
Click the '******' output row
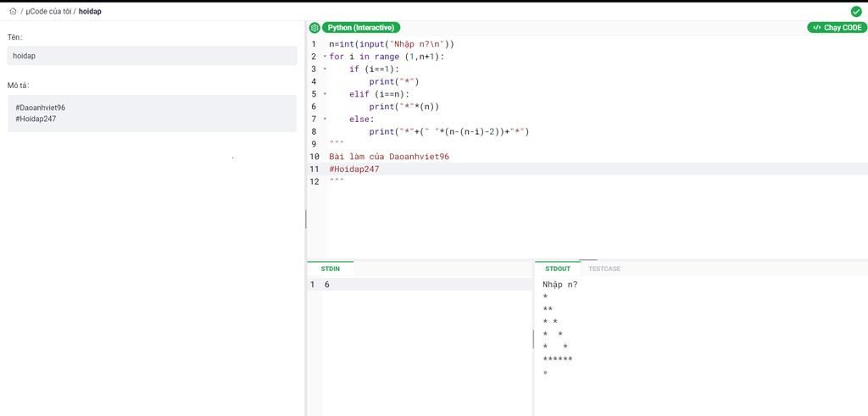tap(558, 359)
